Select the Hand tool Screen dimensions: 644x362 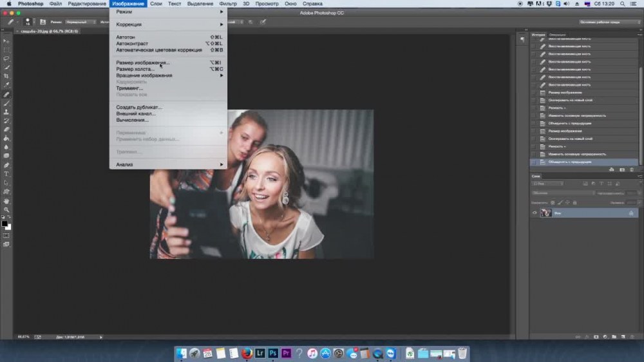tap(6, 201)
